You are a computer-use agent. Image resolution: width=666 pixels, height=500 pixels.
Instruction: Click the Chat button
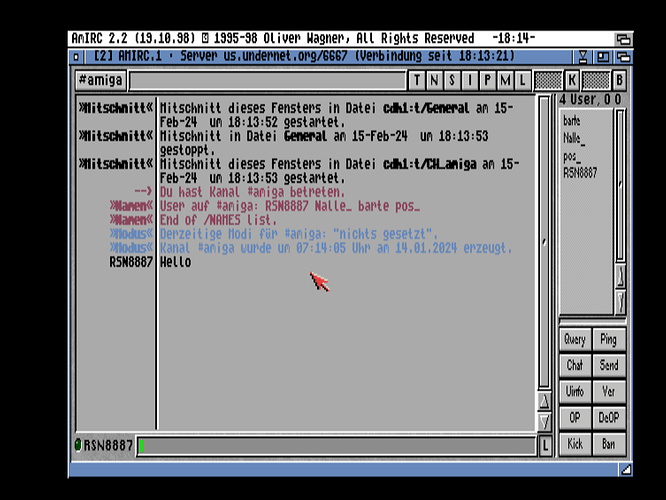pos(575,365)
